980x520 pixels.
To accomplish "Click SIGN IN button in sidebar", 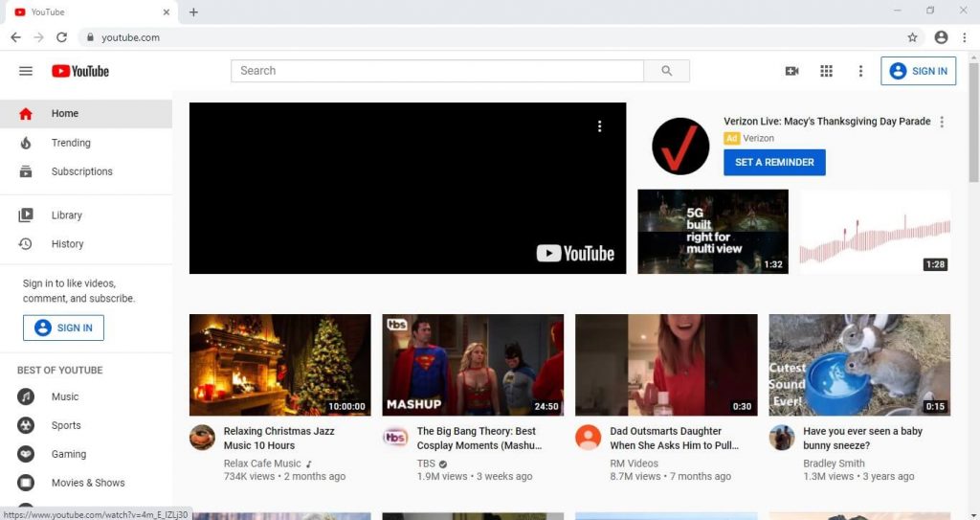I will coord(64,328).
